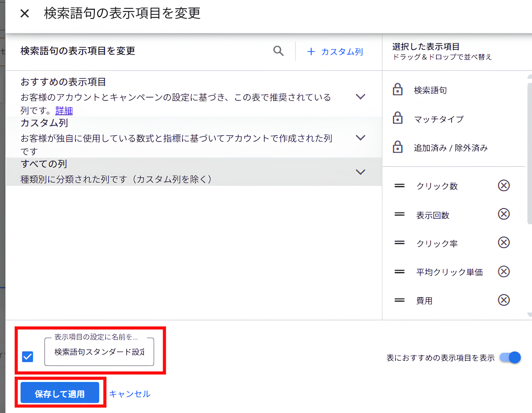
Task: Click the lock icon beside 検索語句
Action: tap(398, 90)
